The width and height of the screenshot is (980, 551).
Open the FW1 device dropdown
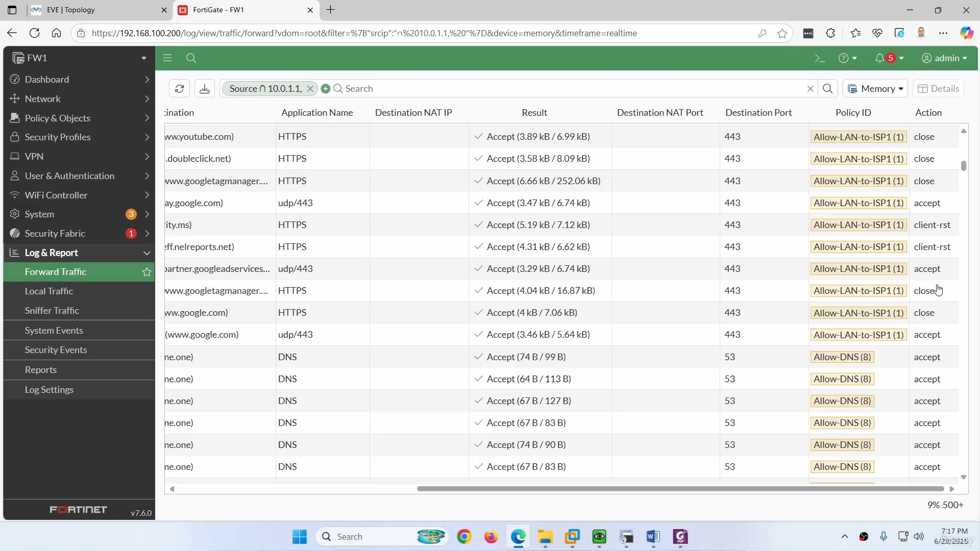[x=79, y=58]
